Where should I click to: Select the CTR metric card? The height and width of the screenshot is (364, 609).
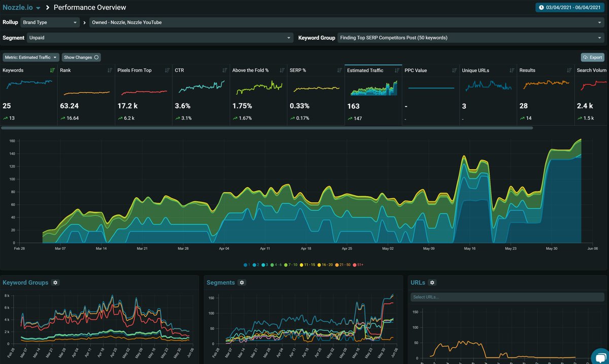coord(200,94)
